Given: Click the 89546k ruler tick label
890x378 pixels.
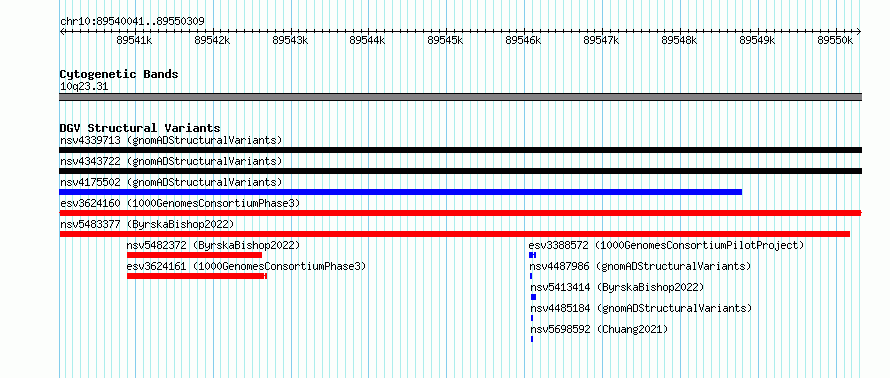Looking at the screenshot, I should tap(523, 40).
